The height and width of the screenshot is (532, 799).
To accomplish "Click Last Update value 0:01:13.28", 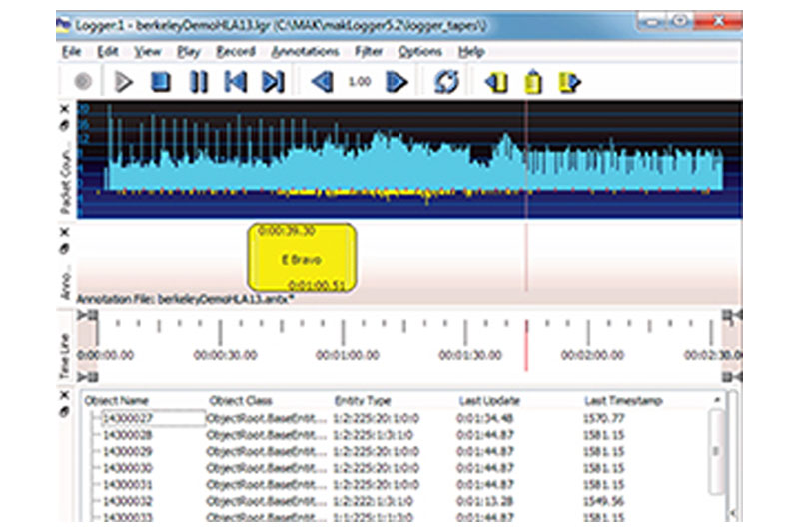I will 485,501.
